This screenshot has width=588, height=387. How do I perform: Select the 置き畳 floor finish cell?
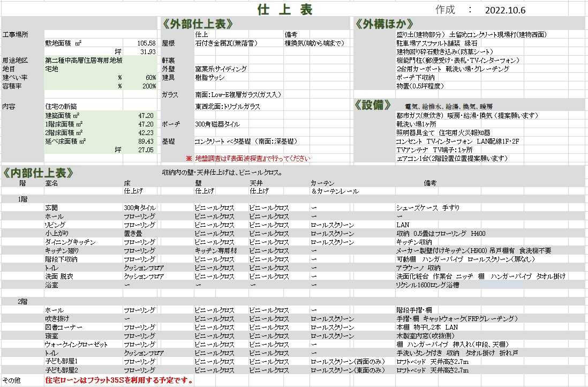(133, 234)
